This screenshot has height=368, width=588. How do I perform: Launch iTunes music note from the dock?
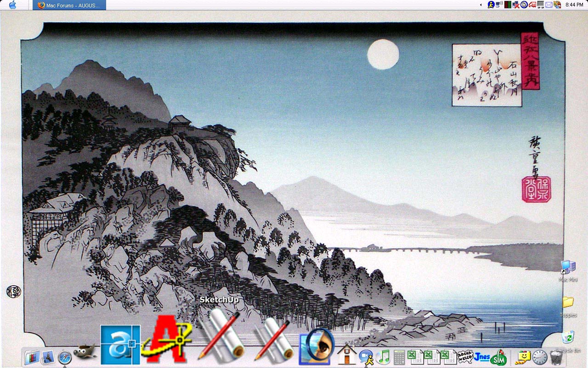pos(383,357)
